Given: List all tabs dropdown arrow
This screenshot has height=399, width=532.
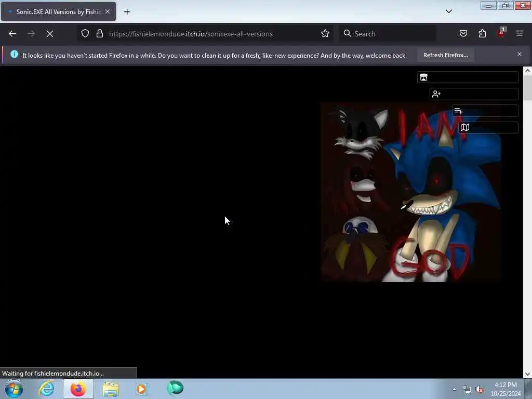Looking at the screenshot, I should pos(448,11).
